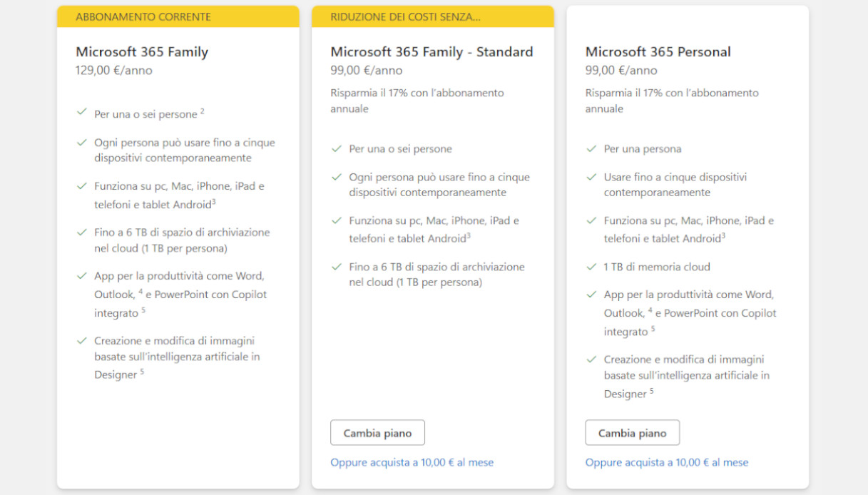Viewport: 868px width, 495px height.
Task: Click 'Cambia piano' under Microsoft 365 Family - Standard
Action: pyautogui.click(x=377, y=432)
